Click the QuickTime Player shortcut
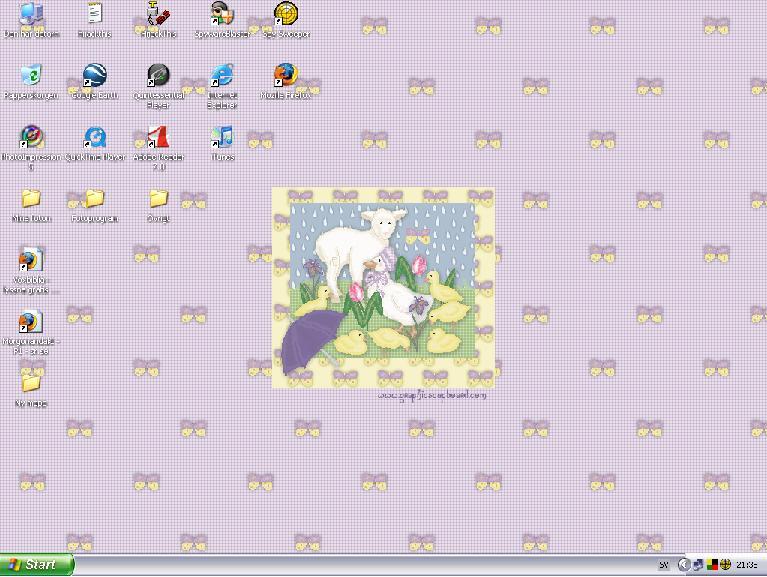The height and width of the screenshot is (577, 767). click(x=95, y=137)
